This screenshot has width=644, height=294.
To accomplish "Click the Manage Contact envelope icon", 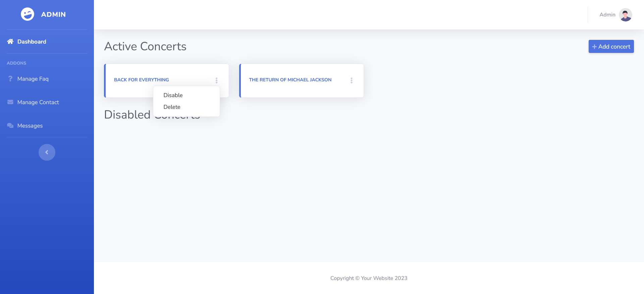I will pyautogui.click(x=10, y=102).
